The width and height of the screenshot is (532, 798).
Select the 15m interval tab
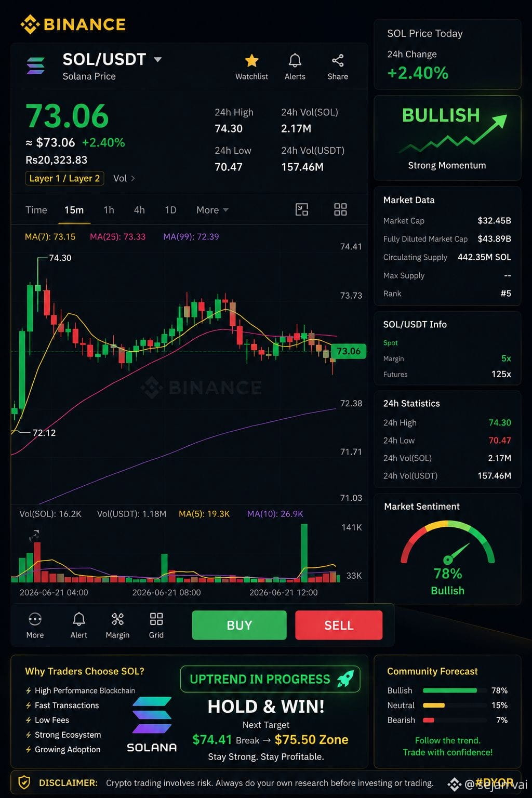click(x=74, y=210)
